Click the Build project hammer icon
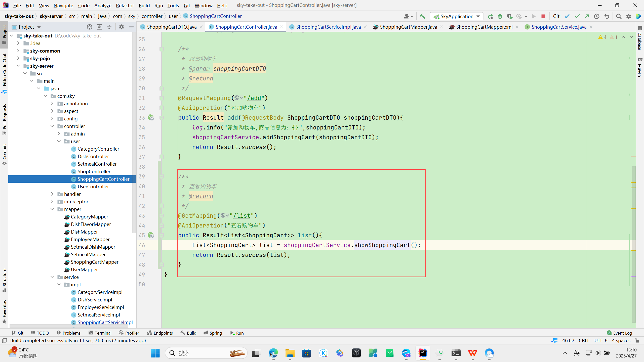Image resolution: width=644 pixels, height=362 pixels. click(x=422, y=16)
